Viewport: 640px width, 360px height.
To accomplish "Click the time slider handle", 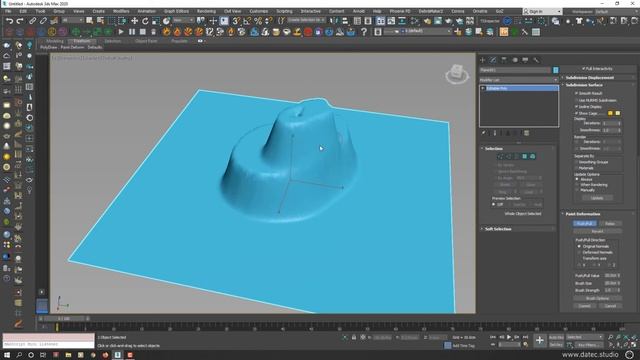I will (x=63, y=318).
